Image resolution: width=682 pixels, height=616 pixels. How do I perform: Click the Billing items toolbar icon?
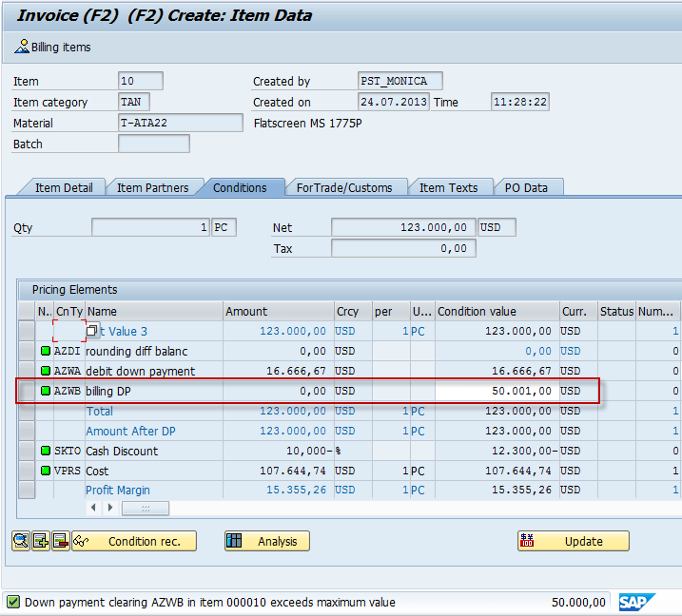coord(22,47)
